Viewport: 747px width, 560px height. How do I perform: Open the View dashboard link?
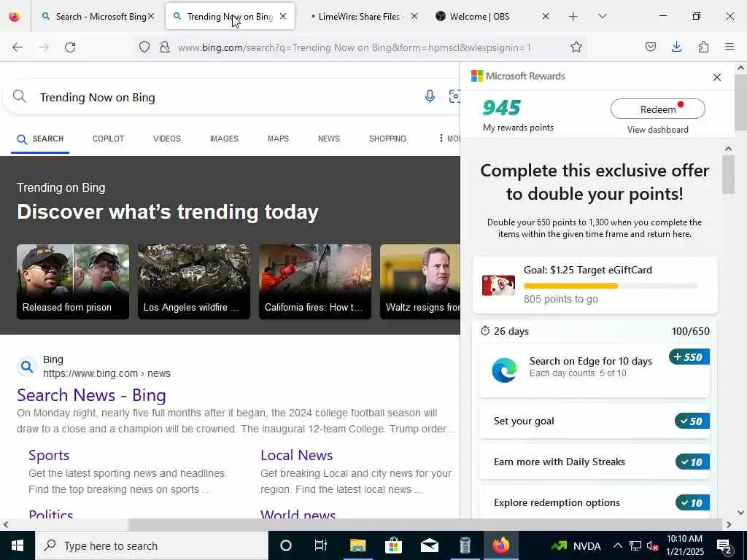pos(657,130)
